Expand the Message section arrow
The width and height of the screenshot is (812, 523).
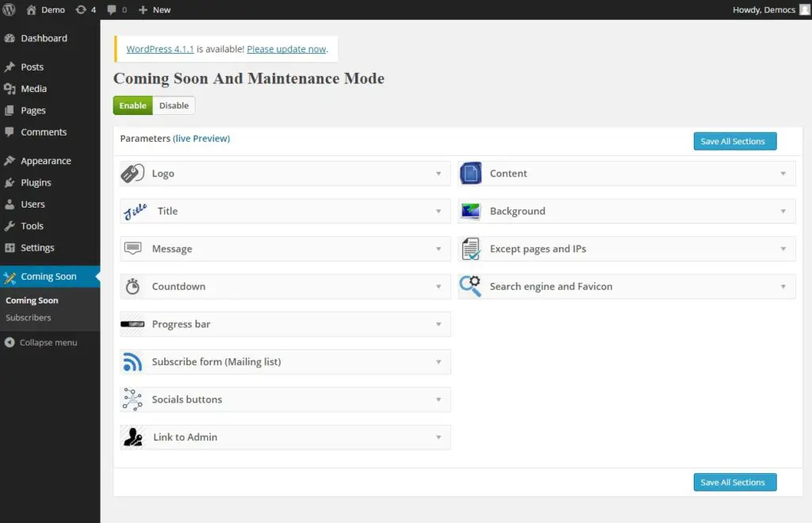click(439, 249)
